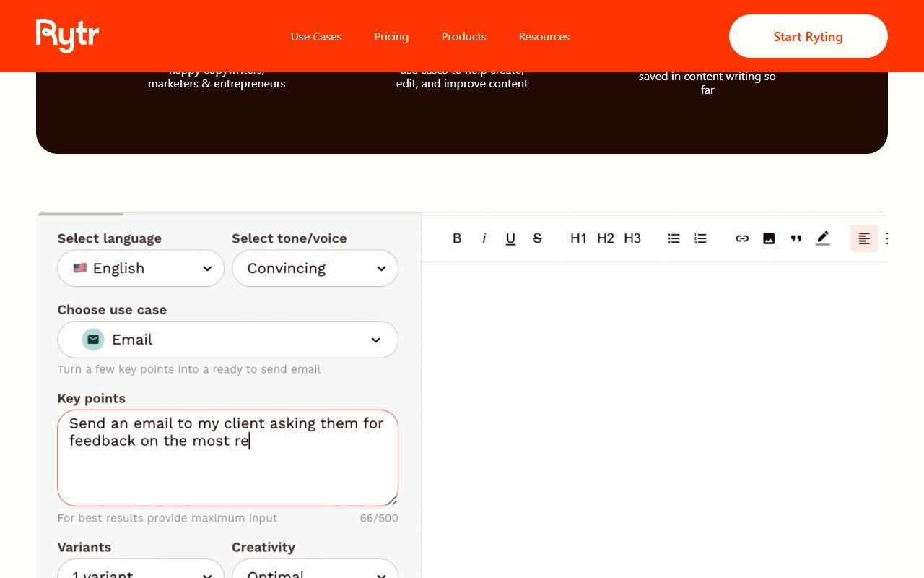Viewport: 924px width, 578px height.
Task: Apply H2 heading style
Action: (x=605, y=238)
